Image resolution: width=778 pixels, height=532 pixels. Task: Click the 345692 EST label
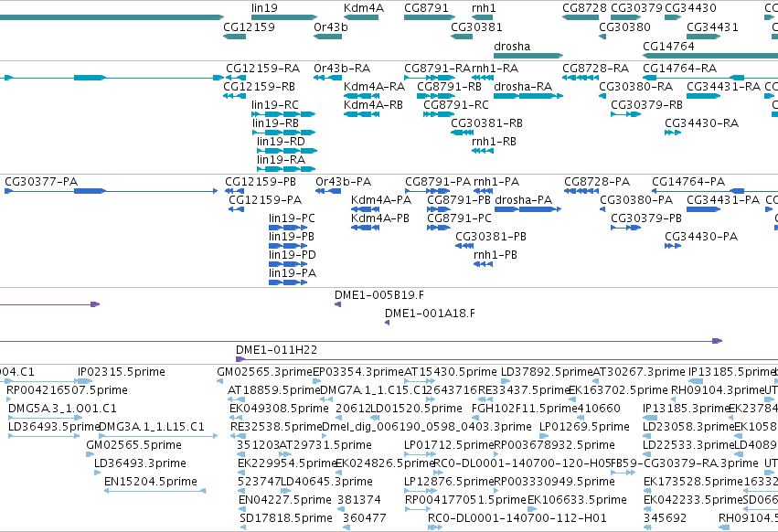(665, 518)
